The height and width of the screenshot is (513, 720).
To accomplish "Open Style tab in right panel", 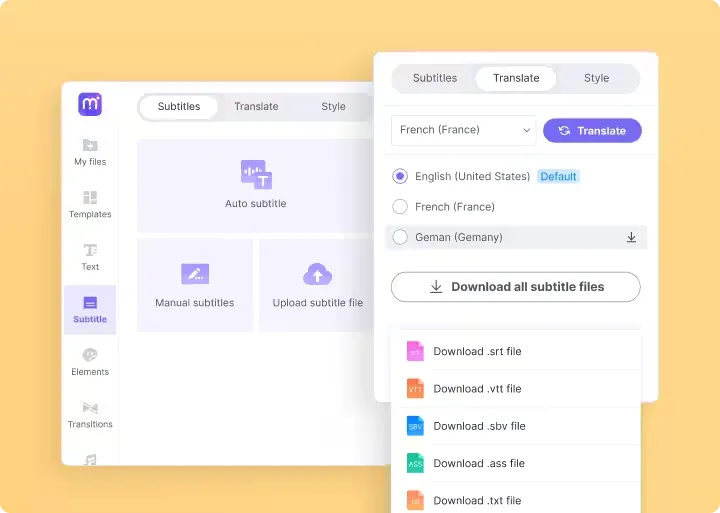I will [x=596, y=78].
